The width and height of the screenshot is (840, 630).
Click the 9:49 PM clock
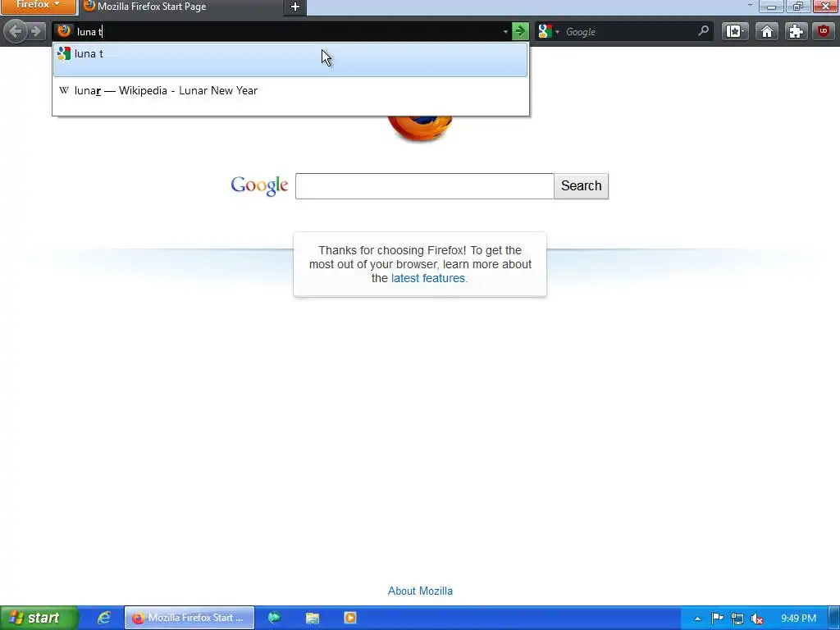[x=798, y=619]
